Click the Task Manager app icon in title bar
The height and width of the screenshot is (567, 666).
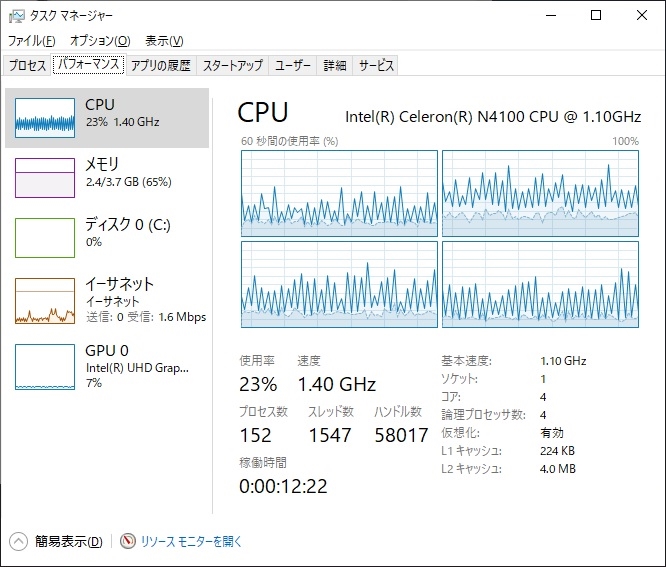16,16
